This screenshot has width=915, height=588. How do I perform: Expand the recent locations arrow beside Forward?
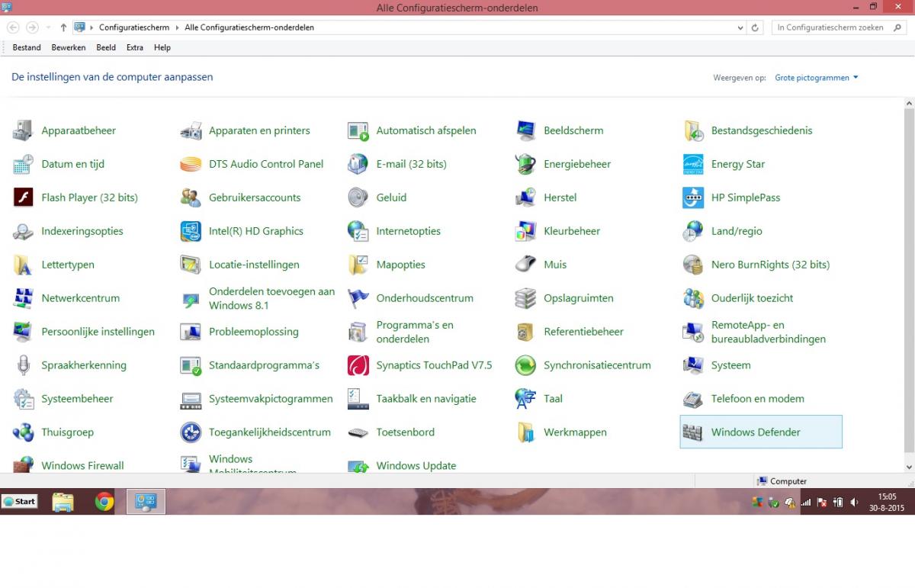pyautogui.click(x=49, y=27)
